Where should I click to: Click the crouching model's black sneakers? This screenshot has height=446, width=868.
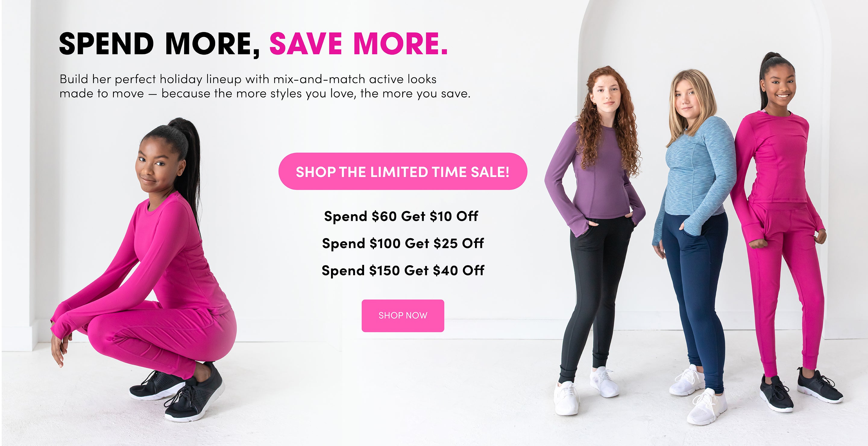pos(177,392)
